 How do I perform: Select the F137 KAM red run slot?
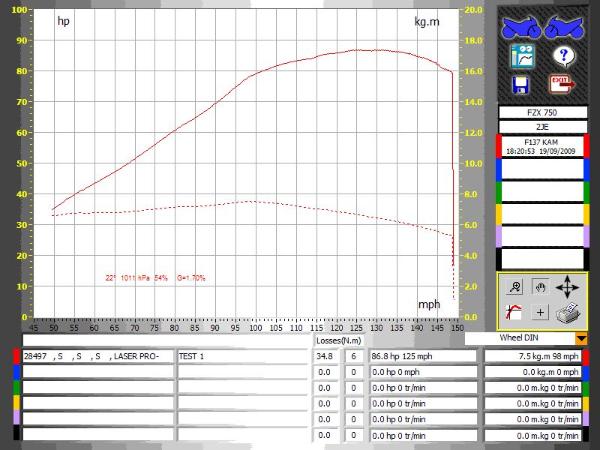coord(541,147)
